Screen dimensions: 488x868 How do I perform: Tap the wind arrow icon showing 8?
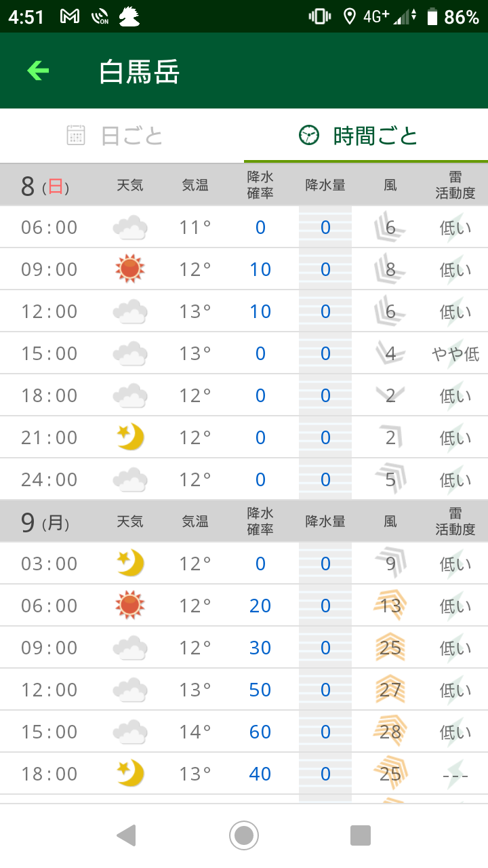(390, 269)
